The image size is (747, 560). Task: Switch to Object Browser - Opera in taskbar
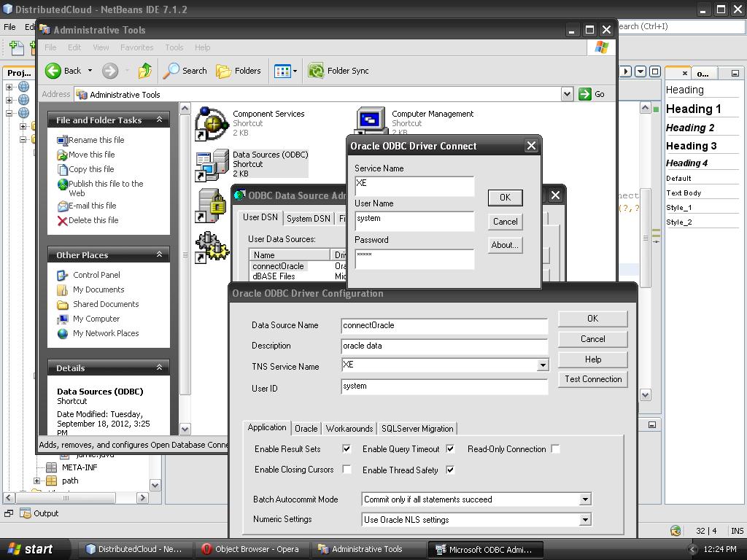pos(252,549)
